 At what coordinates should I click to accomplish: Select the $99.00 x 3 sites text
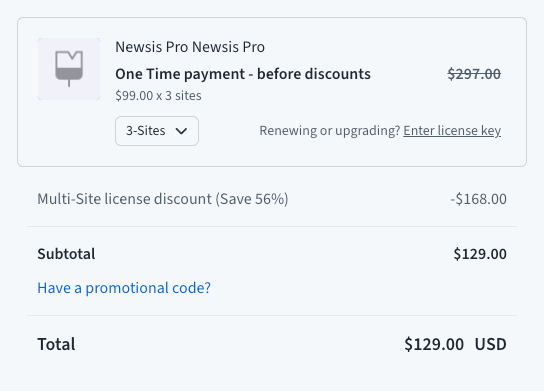158,95
